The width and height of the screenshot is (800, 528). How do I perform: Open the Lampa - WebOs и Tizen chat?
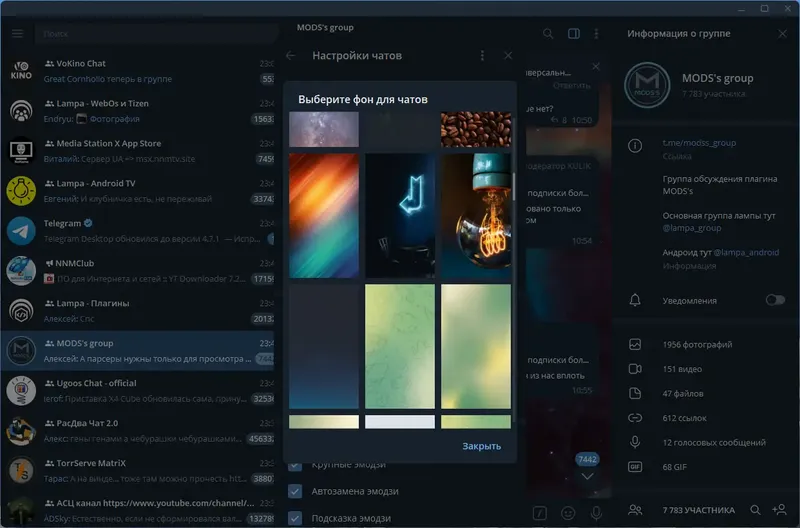(138, 111)
